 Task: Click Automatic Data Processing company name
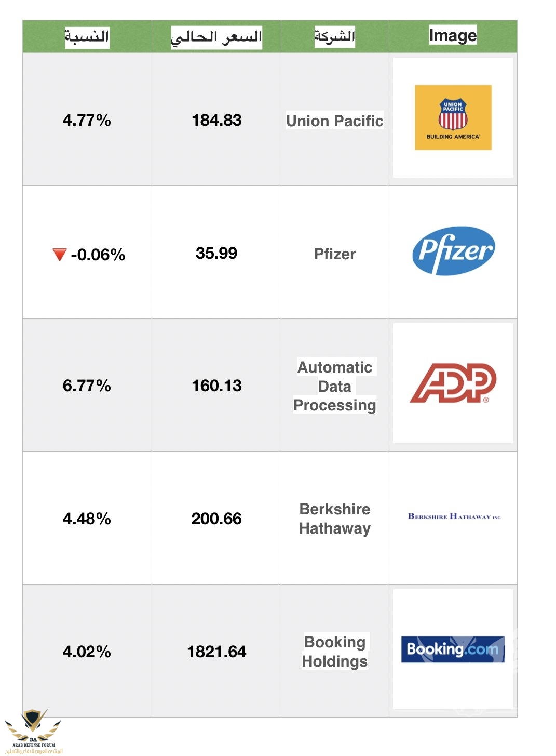click(x=335, y=386)
